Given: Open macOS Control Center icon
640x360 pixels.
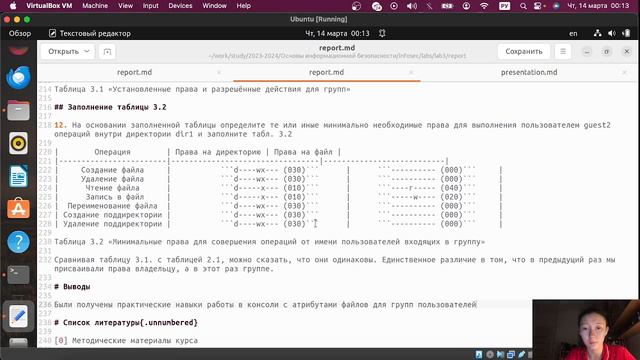Looking at the screenshot, I should click(x=539, y=6).
